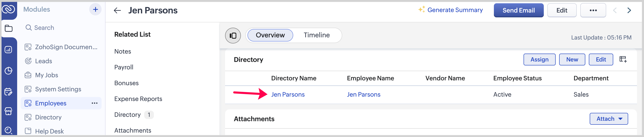Click the Search modules field
644x137 pixels.
pyautogui.click(x=44, y=28)
